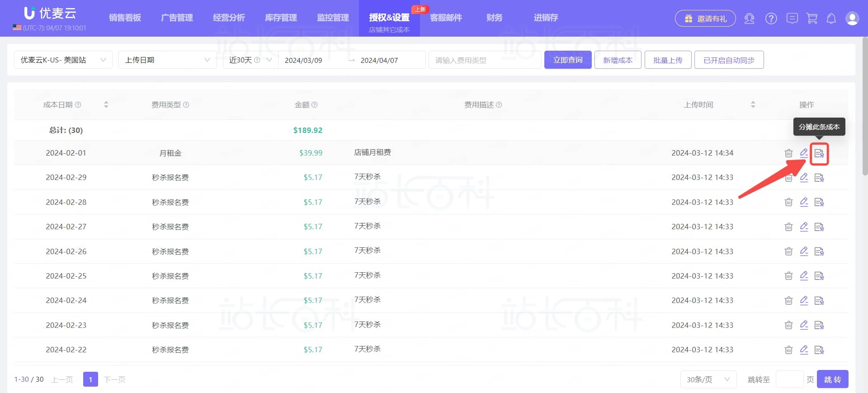Image resolution: width=868 pixels, height=393 pixels.
Task: Expand the 优麦云K-US-美国站 store dropdown
Action: click(x=63, y=60)
